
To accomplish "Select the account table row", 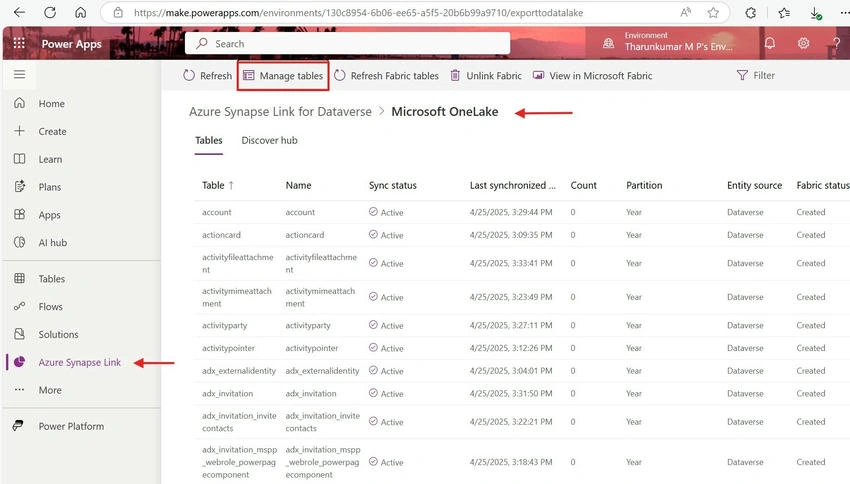I will [521, 212].
